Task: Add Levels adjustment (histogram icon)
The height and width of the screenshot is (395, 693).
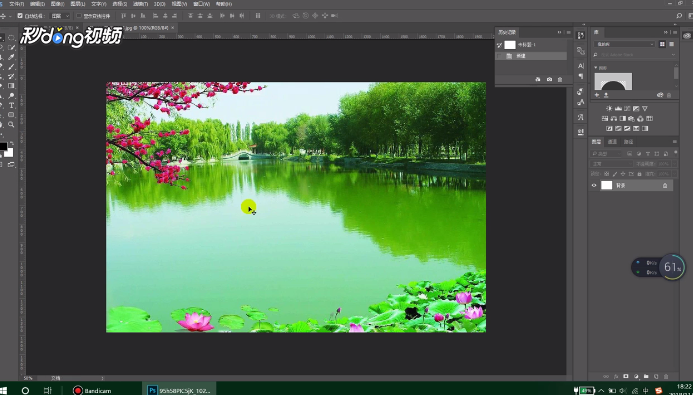Action: point(618,108)
